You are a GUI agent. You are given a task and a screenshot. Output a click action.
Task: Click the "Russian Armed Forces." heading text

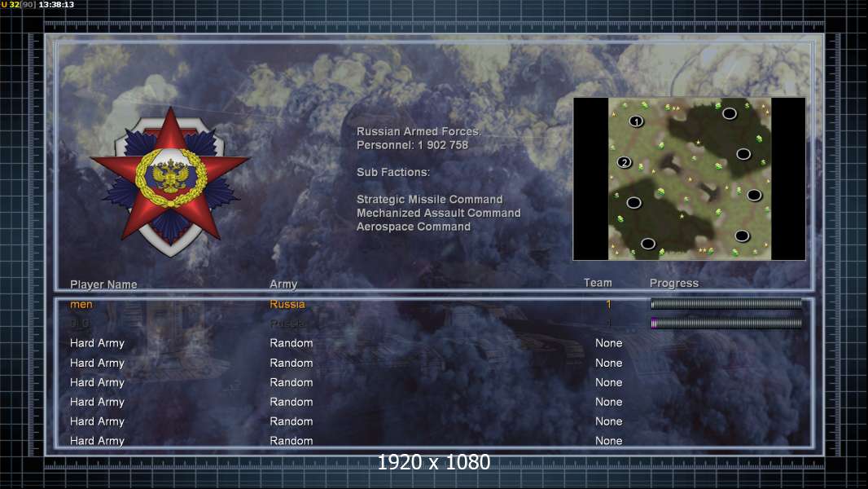point(419,131)
